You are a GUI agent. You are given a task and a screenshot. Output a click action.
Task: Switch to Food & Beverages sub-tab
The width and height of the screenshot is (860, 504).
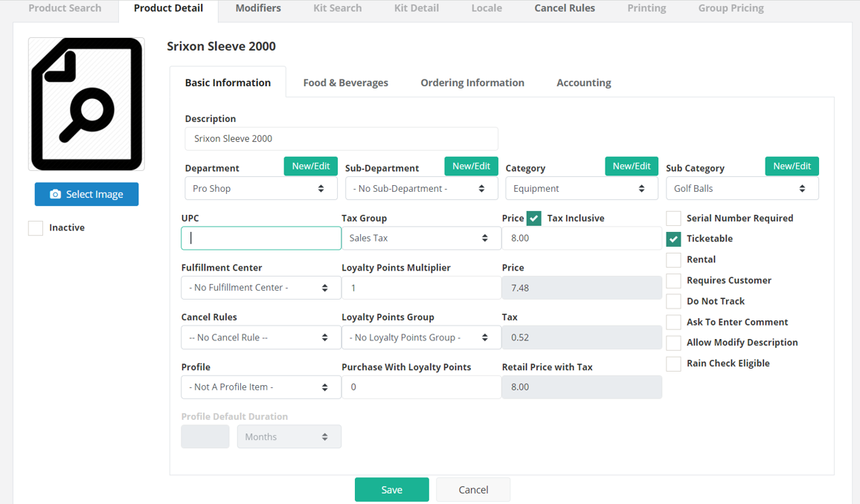click(345, 83)
